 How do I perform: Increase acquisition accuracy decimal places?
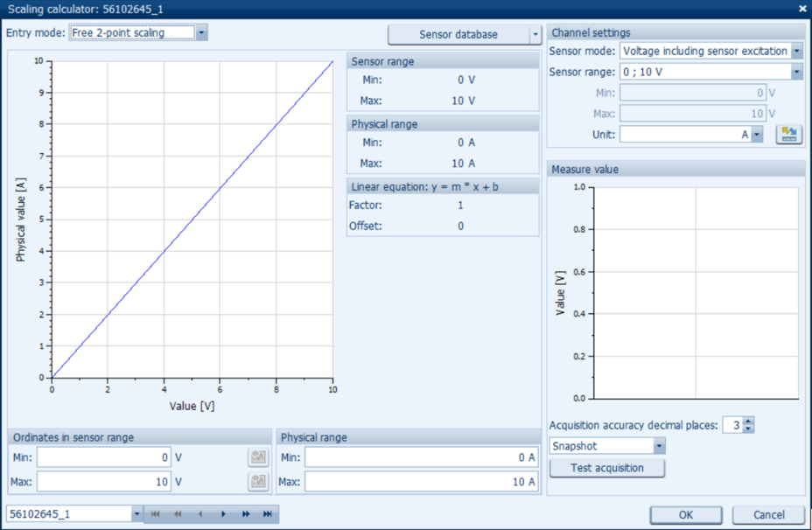pos(748,422)
